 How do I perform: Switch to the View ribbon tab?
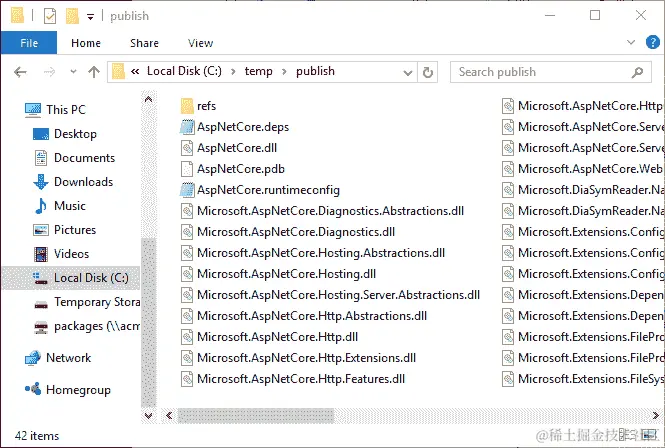click(x=200, y=43)
